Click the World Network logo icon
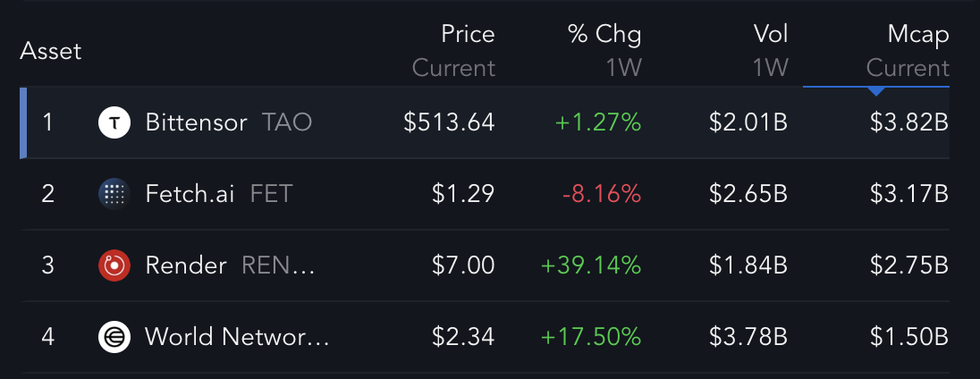 (114, 337)
